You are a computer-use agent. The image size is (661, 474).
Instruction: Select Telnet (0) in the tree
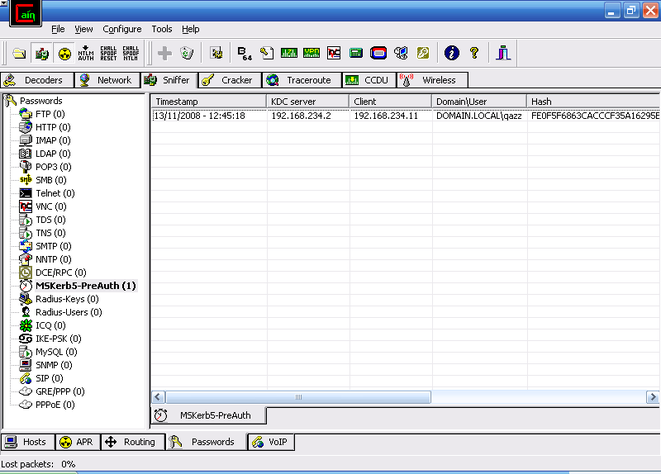[x=55, y=193]
